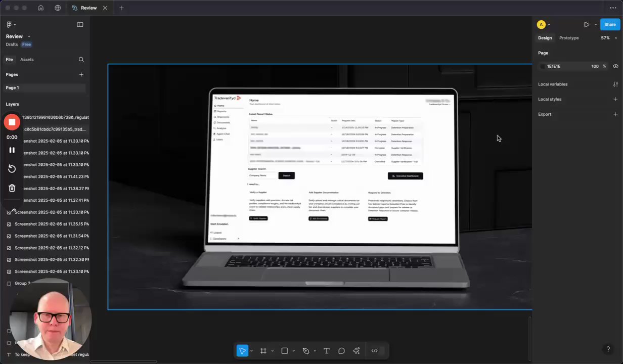Click the Free plan badge
This screenshot has width=623, height=364.
(26, 44)
